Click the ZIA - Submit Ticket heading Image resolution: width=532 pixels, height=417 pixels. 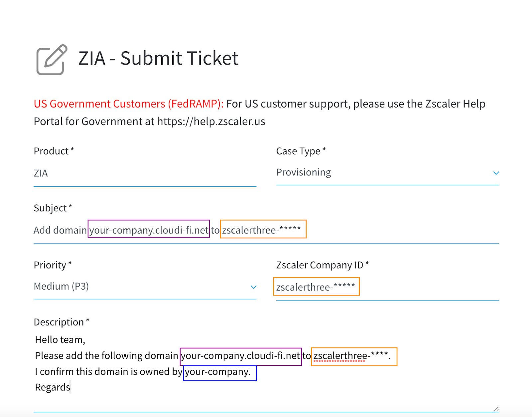158,58
